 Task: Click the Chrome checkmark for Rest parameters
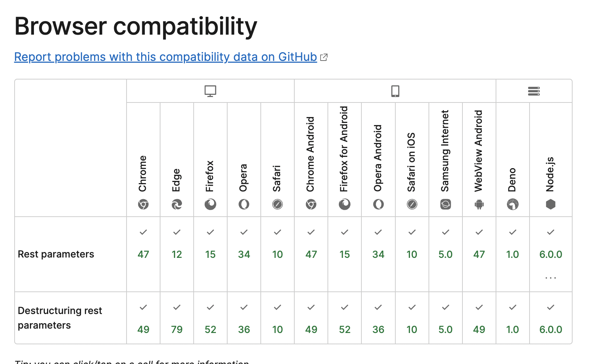(143, 232)
